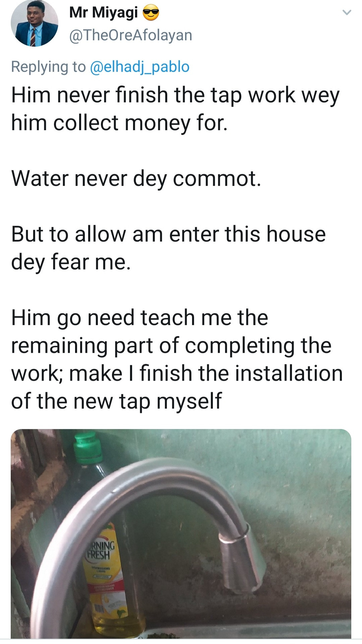Click the "Replying to" label
This screenshot has width=362, height=644.
point(48,66)
